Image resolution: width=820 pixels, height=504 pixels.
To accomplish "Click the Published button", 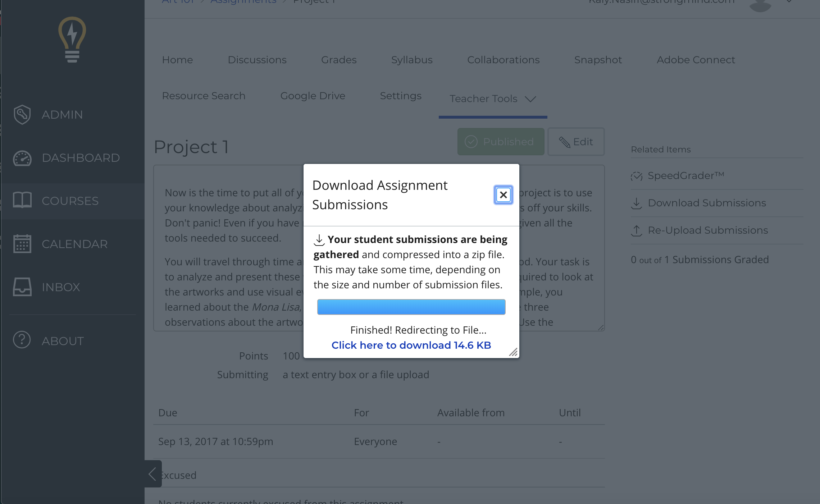I will point(501,142).
